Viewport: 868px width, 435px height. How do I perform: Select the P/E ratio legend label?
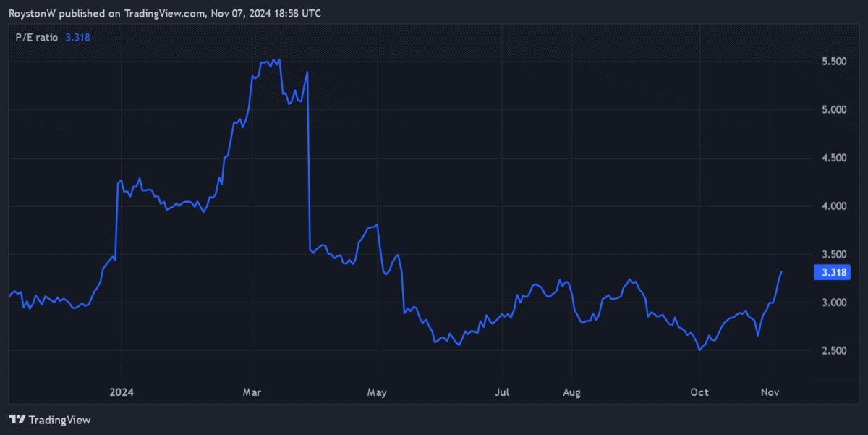point(36,37)
